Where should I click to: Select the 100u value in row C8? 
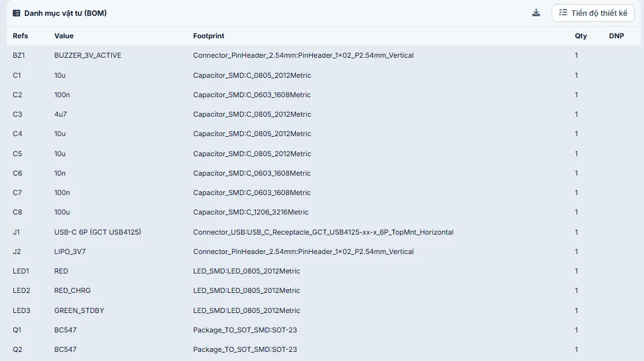tap(62, 212)
